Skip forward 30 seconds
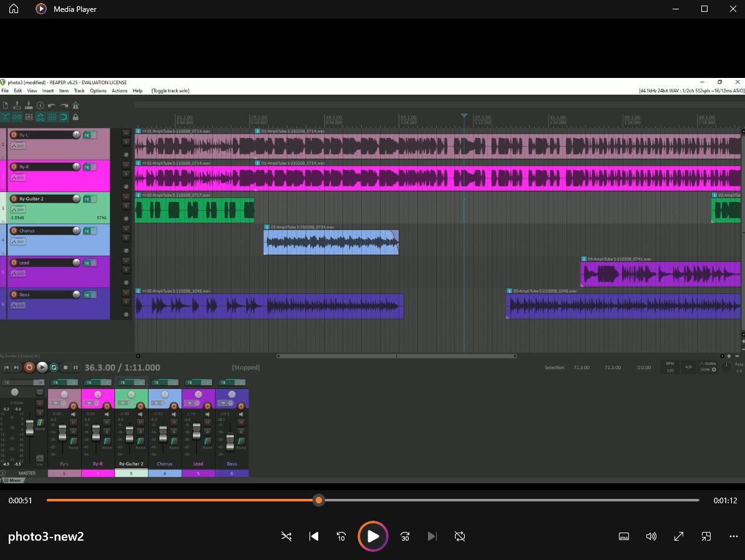The width and height of the screenshot is (745, 560). (405, 536)
